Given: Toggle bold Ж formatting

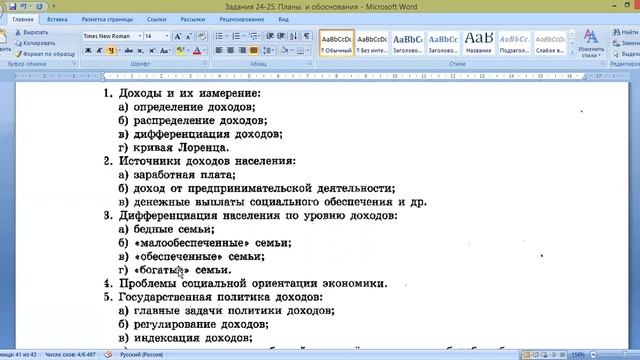Looking at the screenshot, I should pos(88,51).
